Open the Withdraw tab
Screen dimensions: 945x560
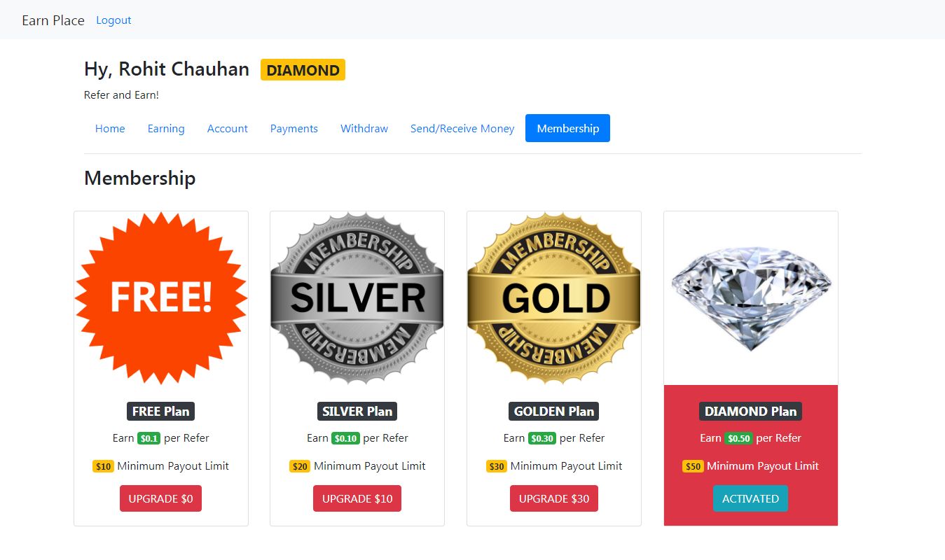tap(364, 128)
